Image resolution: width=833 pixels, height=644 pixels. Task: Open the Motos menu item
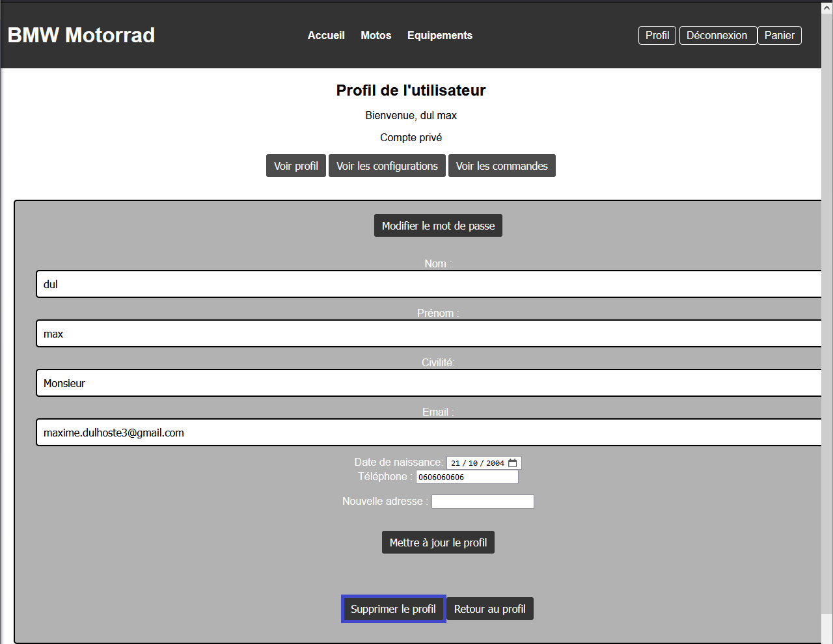click(376, 35)
